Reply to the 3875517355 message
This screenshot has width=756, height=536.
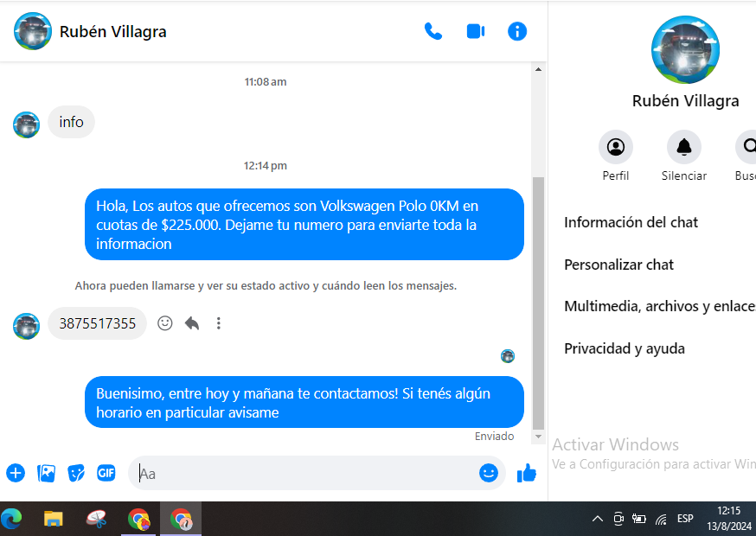tap(192, 323)
